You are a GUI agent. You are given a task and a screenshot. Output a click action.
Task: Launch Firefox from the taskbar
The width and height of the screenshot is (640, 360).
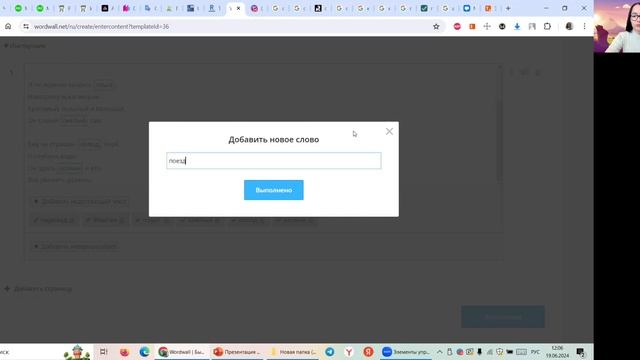pyautogui.click(x=124, y=352)
